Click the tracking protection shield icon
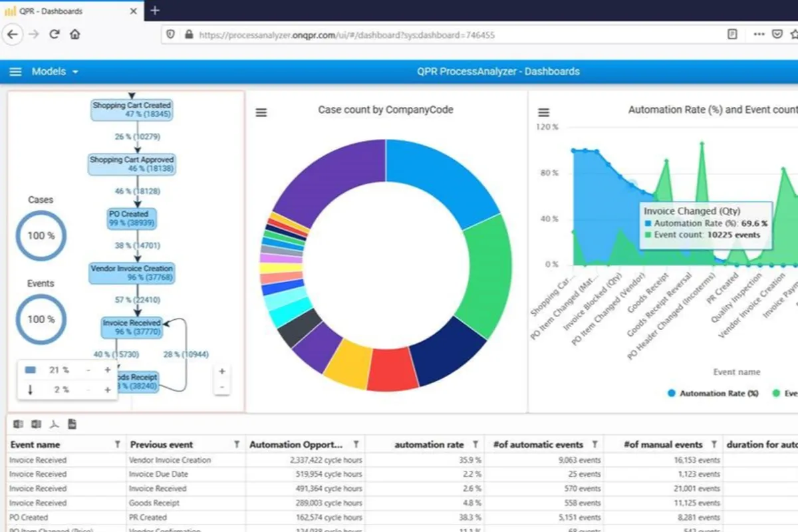The height and width of the screenshot is (532, 798). [171, 35]
